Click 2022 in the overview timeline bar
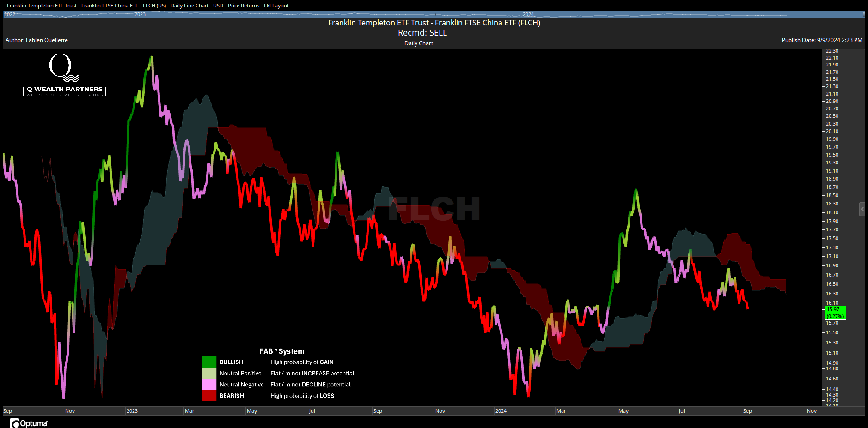868x428 pixels. point(10,15)
